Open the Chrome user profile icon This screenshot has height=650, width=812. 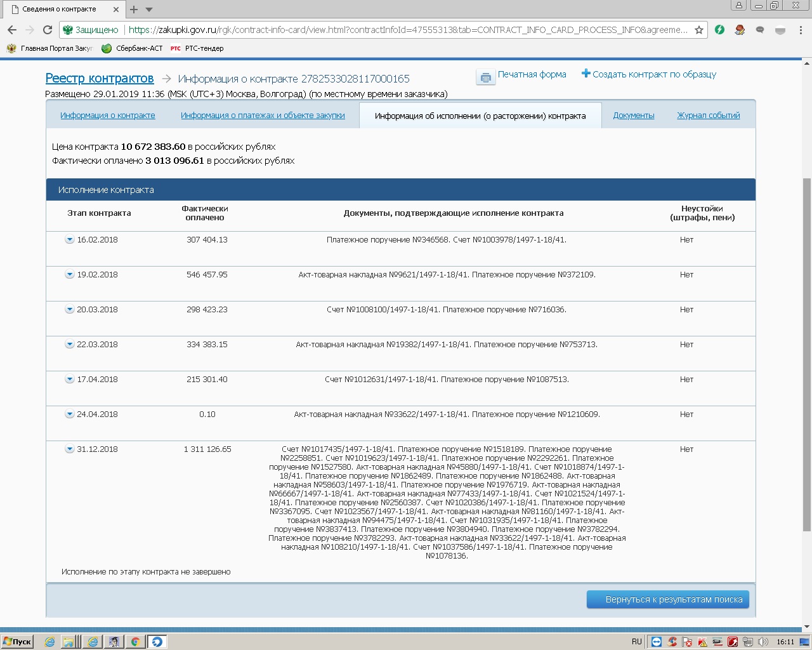[x=738, y=6]
